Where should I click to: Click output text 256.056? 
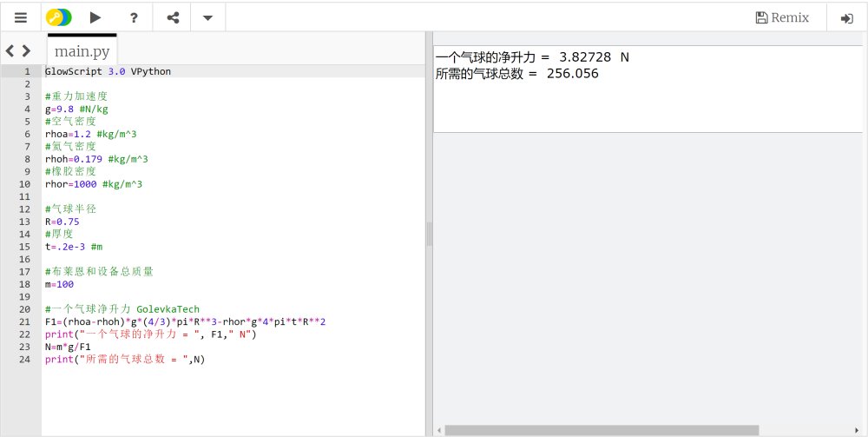[x=572, y=74]
